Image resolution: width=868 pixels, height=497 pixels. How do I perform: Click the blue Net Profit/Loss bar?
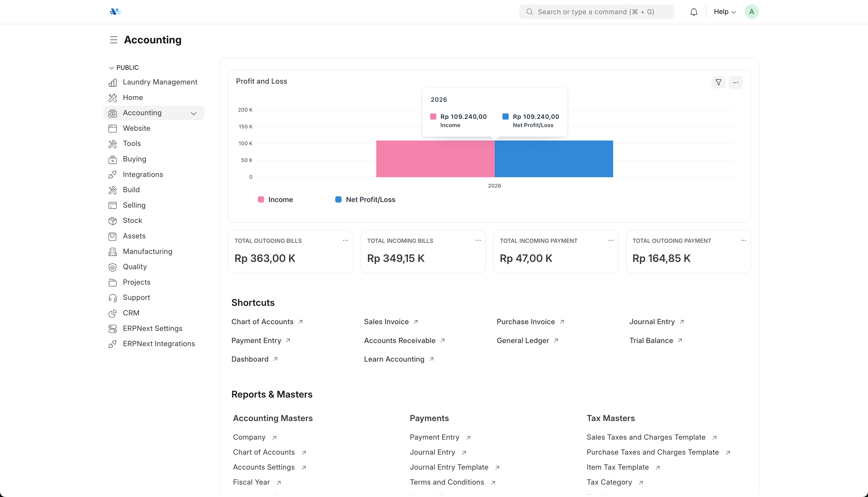click(554, 159)
